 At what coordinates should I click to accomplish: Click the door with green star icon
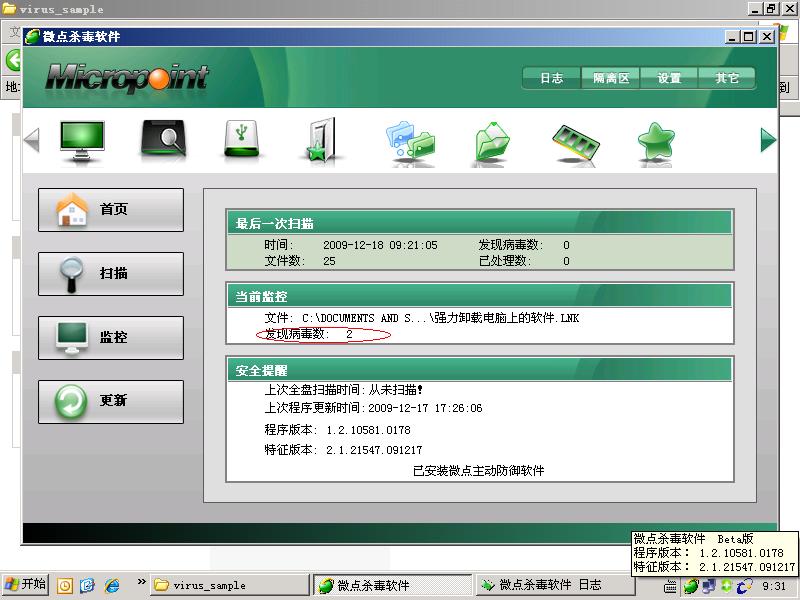tap(322, 140)
